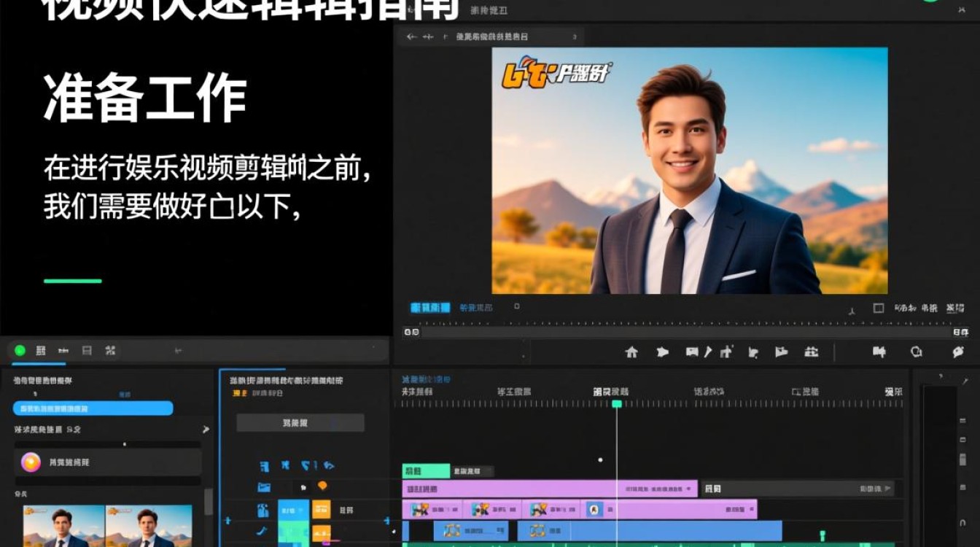Click the preview scrub bar below the video
This screenshot has height=547, width=980.
(x=686, y=333)
